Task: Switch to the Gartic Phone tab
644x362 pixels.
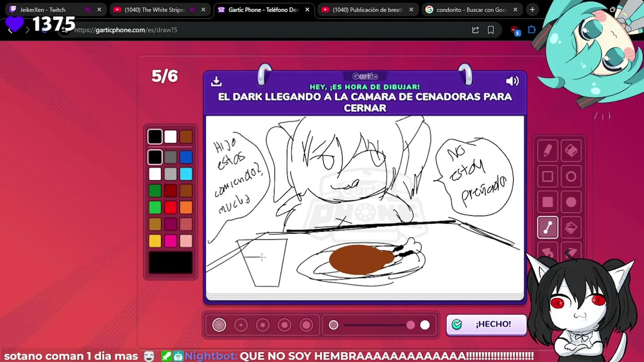Action: [x=263, y=10]
